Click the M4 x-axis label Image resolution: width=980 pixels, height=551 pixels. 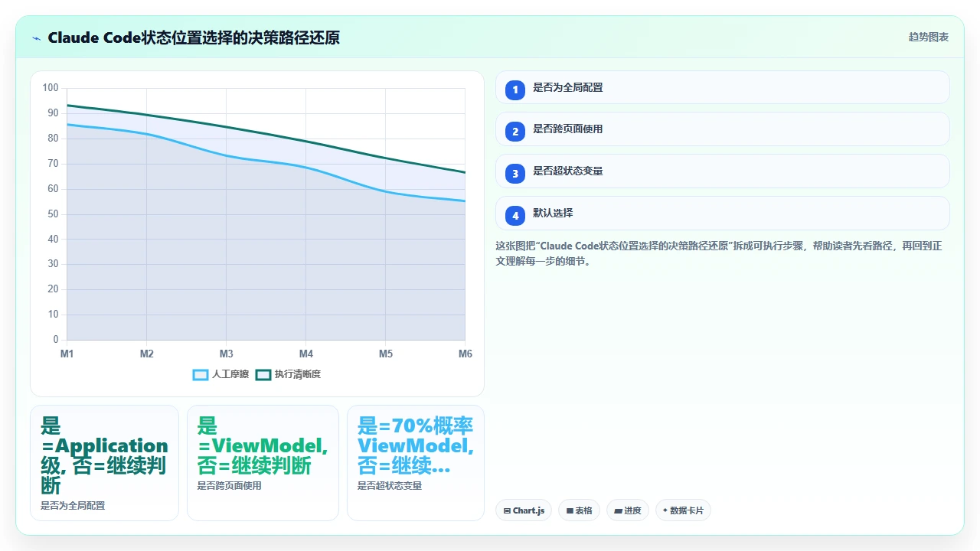point(306,354)
